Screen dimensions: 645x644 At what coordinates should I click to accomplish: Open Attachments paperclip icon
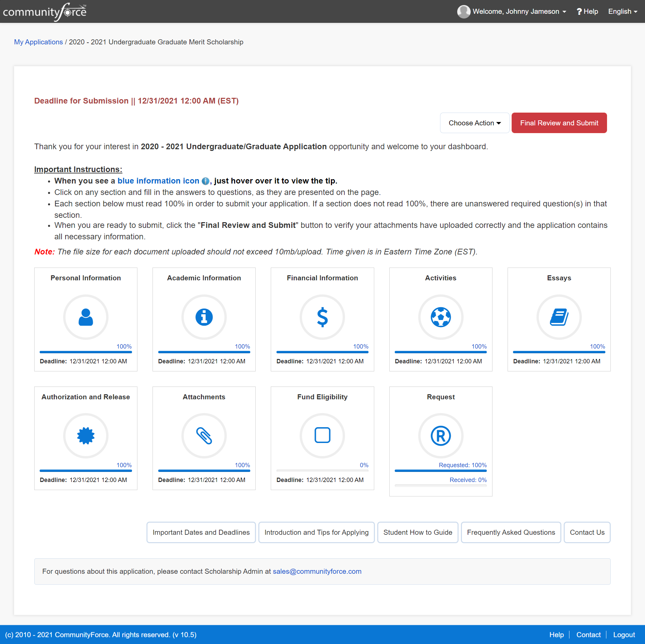[x=204, y=436]
